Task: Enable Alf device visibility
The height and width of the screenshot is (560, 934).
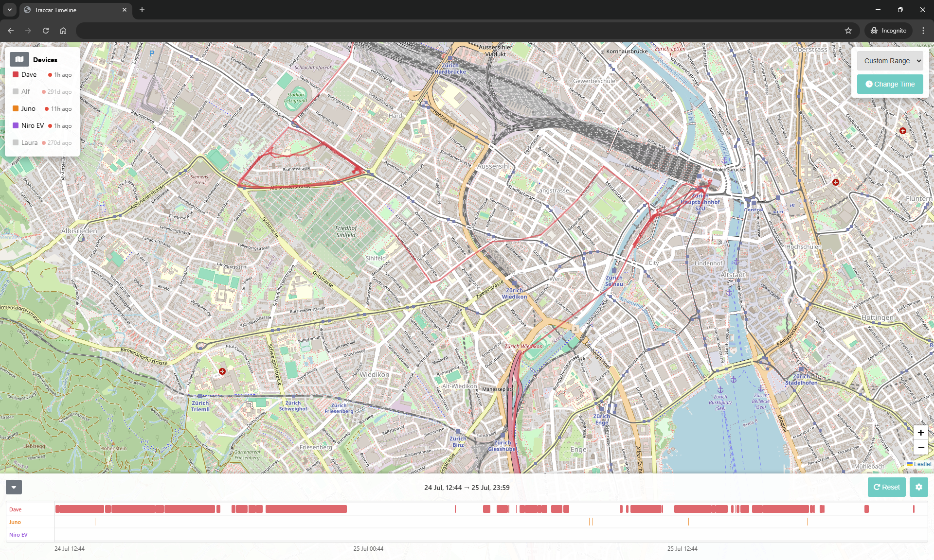Action: pos(16,91)
